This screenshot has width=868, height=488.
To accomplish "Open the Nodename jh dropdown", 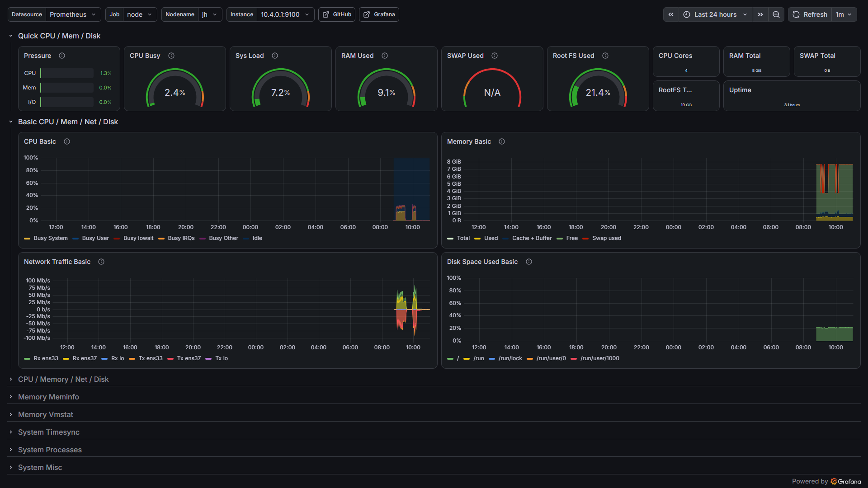I will [x=210, y=14].
